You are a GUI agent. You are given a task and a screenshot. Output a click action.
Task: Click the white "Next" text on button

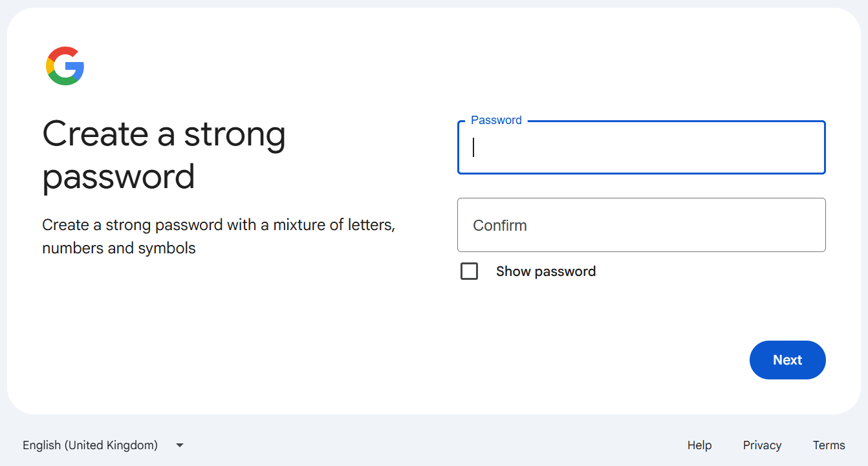click(787, 360)
